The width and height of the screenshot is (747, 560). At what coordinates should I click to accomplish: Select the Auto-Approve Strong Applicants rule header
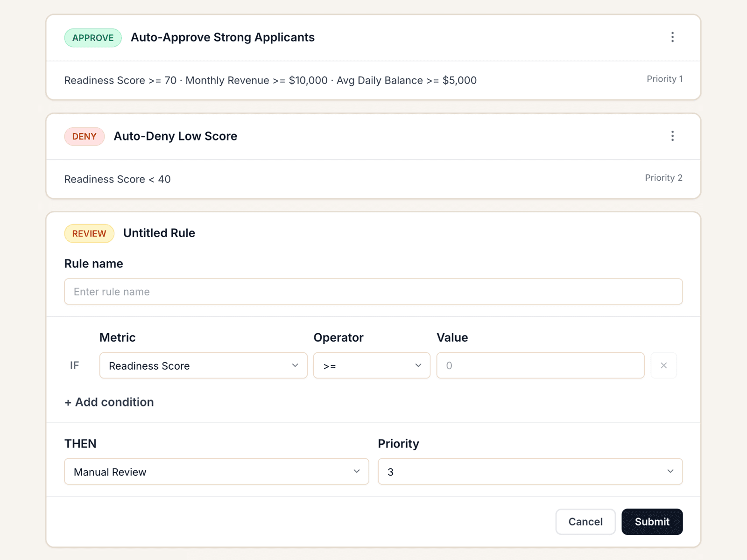(223, 37)
